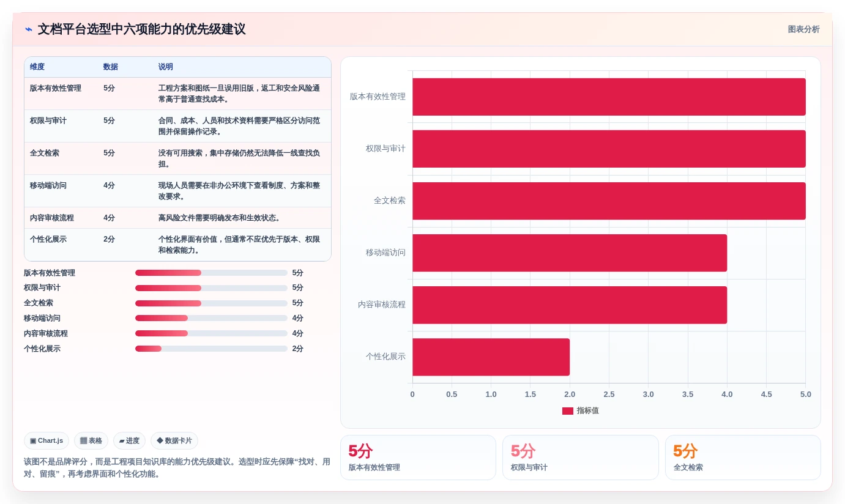845x504 pixels.
Task: Click the 数据 column header
Action: click(111, 67)
